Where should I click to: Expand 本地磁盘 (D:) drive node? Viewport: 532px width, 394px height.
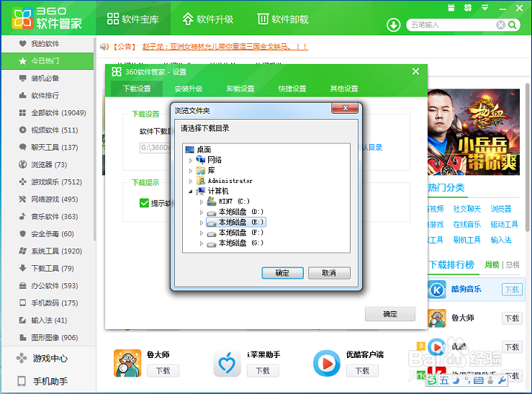[x=202, y=212]
